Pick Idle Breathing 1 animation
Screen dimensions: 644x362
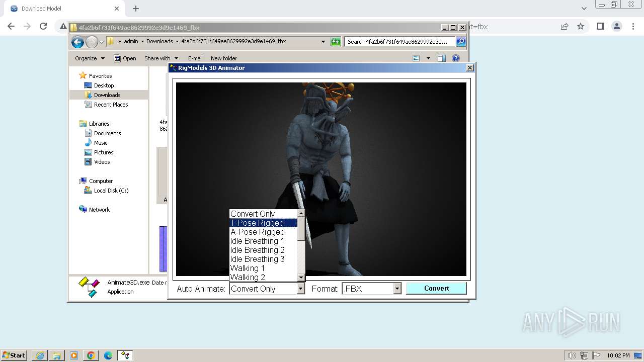(263, 241)
